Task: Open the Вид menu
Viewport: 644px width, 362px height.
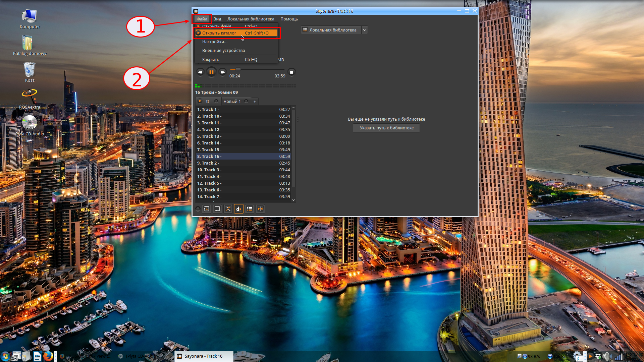Action: [217, 19]
